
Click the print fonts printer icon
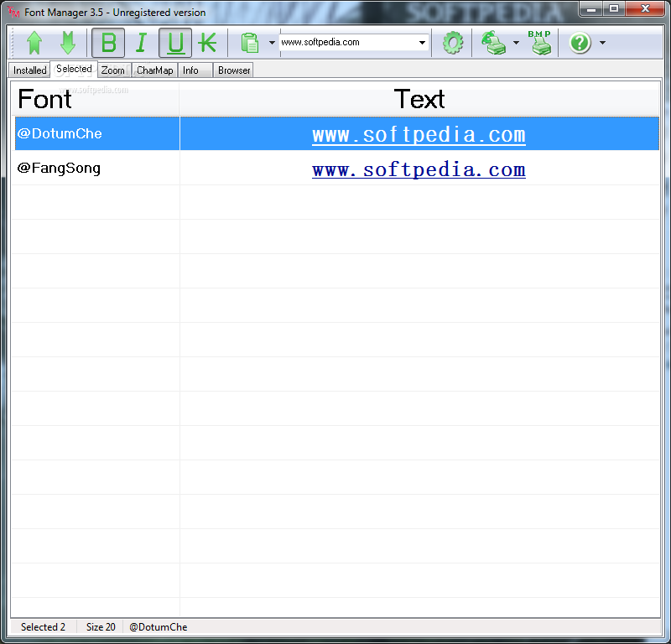494,43
